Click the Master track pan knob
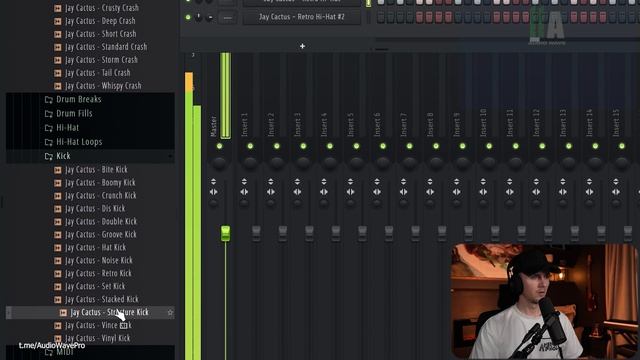The image size is (640, 360). pos(219,163)
